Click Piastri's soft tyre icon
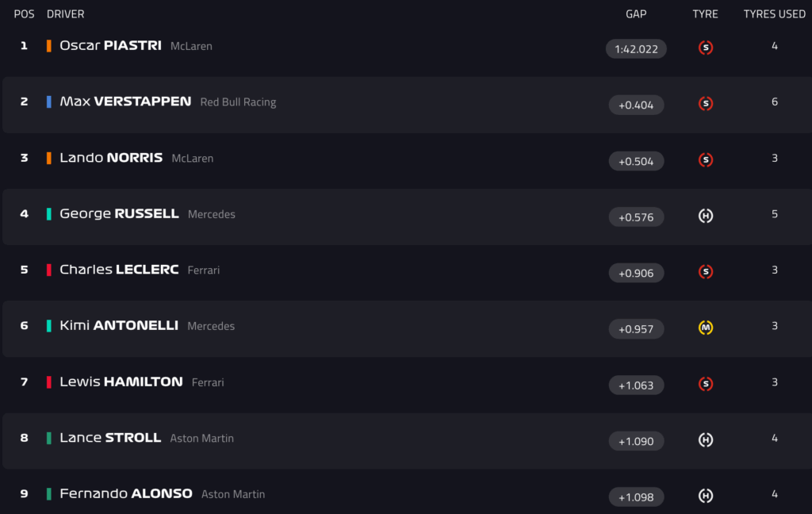 [x=705, y=48]
